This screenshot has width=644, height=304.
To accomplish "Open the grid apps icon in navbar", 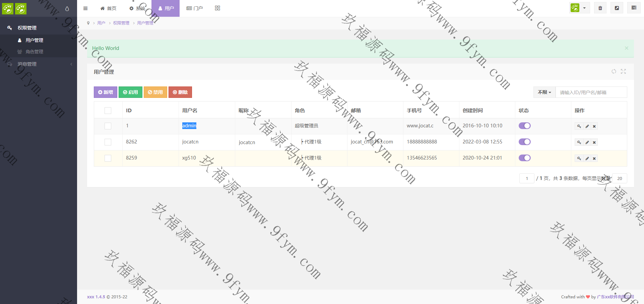I will pyautogui.click(x=217, y=8).
